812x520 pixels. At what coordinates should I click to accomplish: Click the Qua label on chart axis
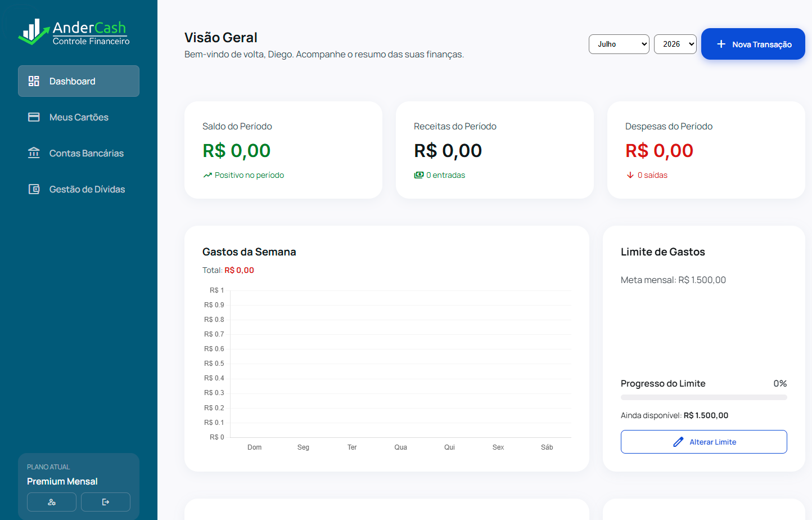pyautogui.click(x=401, y=447)
